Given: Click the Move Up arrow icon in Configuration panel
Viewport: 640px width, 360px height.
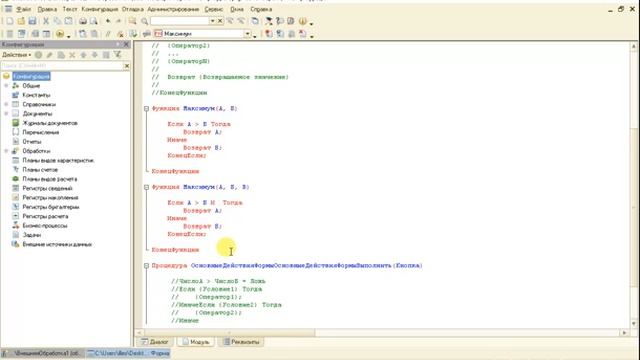Looking at the screenshot, I should point(84,55).
